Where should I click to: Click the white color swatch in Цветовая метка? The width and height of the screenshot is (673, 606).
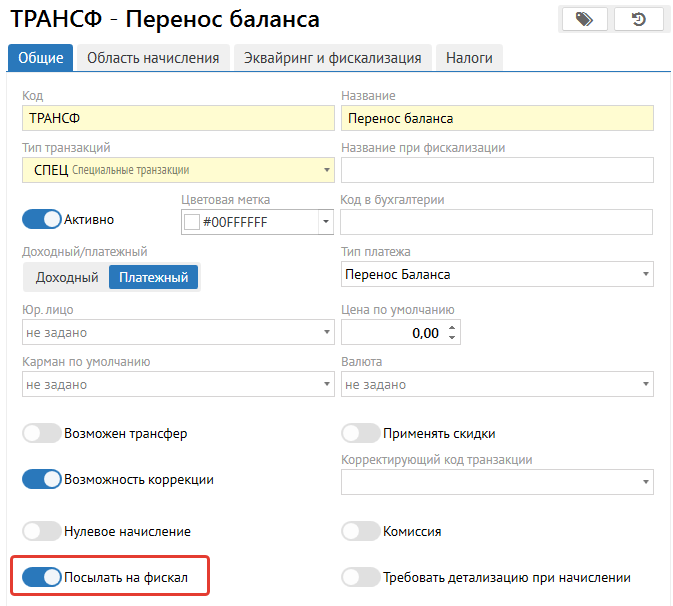point(192,222)
